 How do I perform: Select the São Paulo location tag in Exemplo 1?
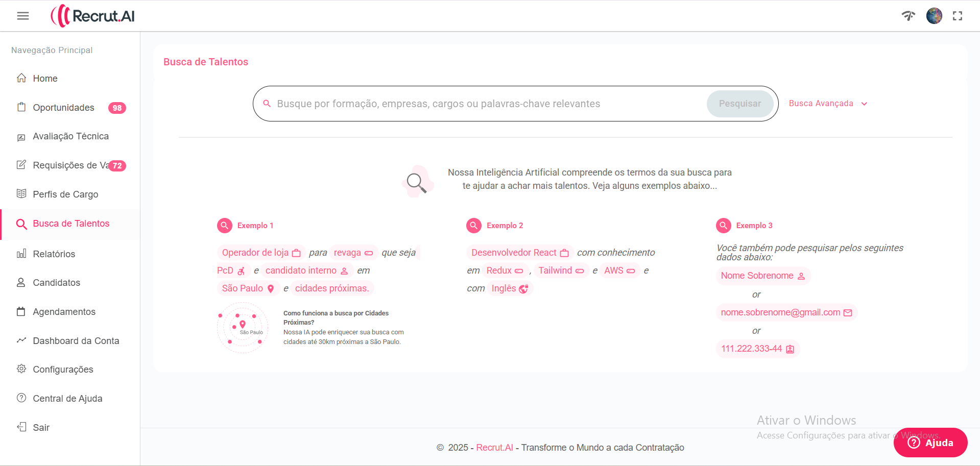click(x=248, y=288)
